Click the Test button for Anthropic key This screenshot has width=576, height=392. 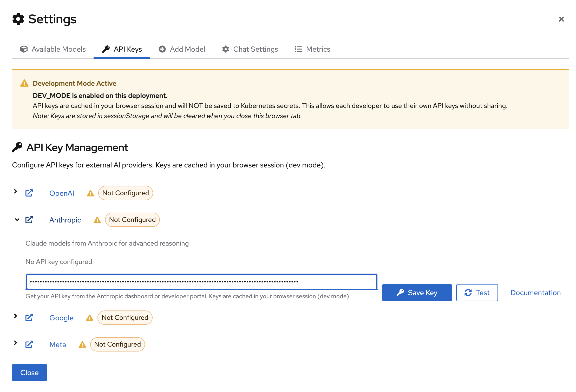click(477, 293)
